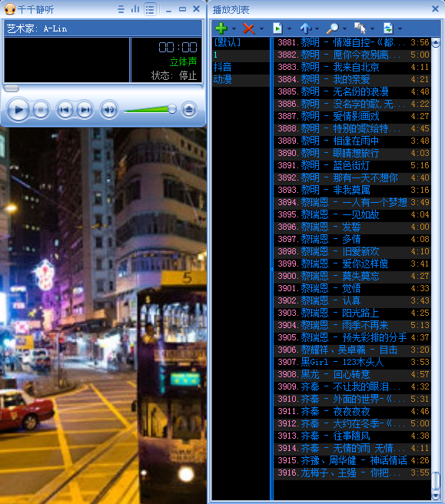This screenshot has width=445, height=504.
Task: Select track 3896 黎瑞恩 - 发誓
Action: (353, 227)
